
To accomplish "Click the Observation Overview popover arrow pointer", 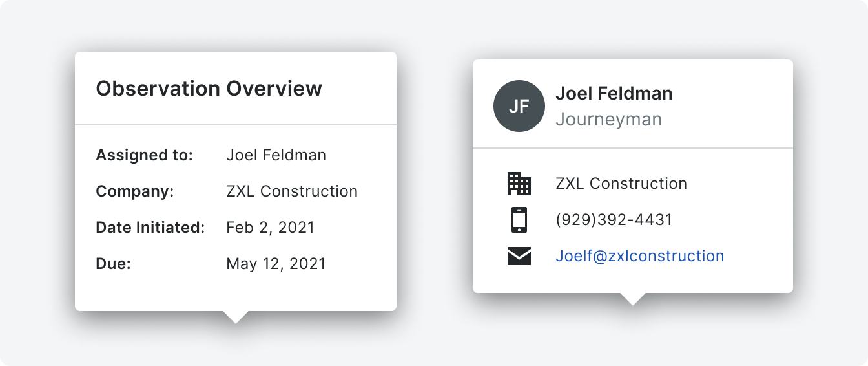I will click(x=236, y=316).
